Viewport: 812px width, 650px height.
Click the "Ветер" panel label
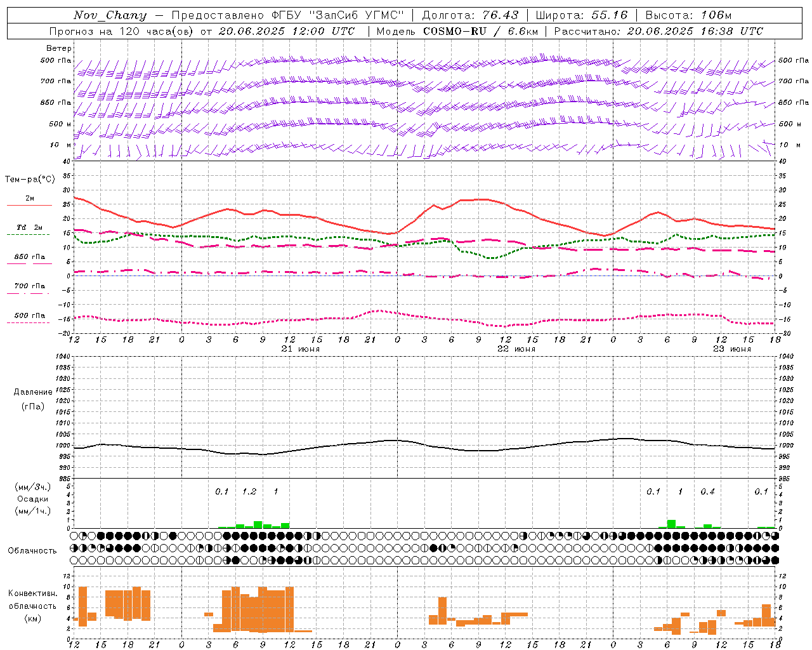[59, 48]
